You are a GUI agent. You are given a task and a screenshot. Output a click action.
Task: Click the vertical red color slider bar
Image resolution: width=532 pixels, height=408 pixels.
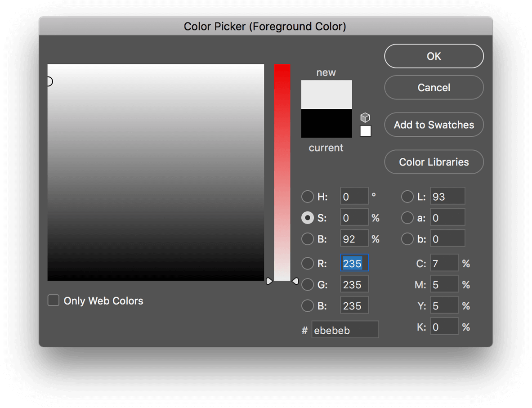coord(282,172)
